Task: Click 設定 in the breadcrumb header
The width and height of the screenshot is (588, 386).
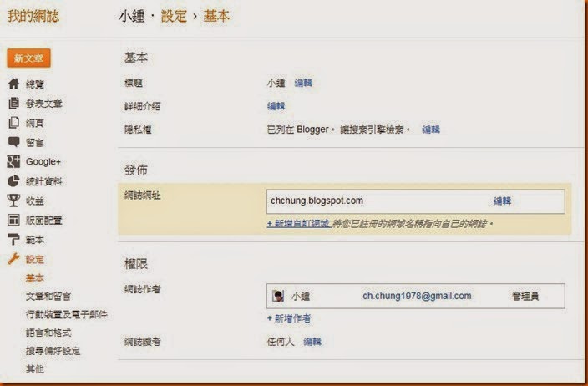Action: click(174, 16)
